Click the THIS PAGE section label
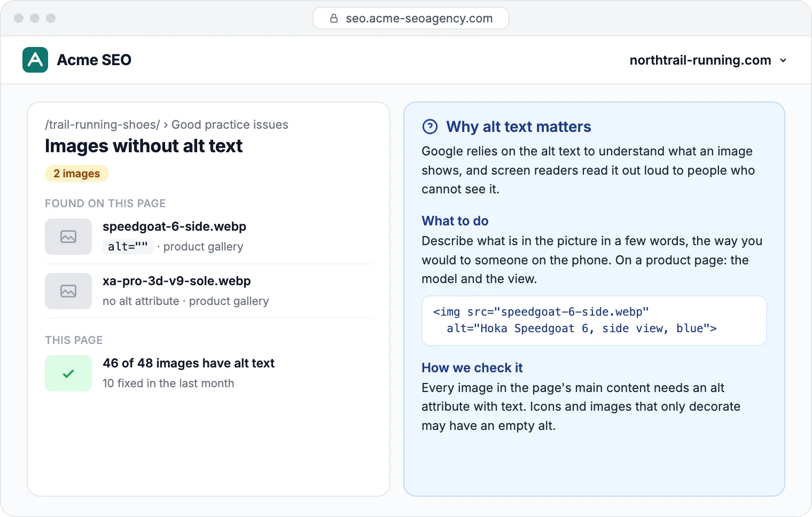Viewport: 812px width, 517px height. click(x=74, y=340)
